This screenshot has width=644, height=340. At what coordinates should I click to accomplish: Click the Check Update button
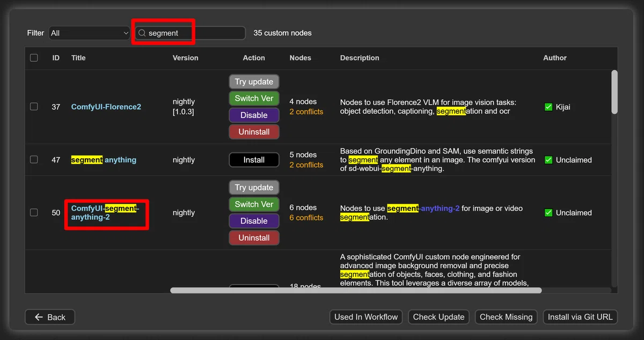click(x=438, y=317)
